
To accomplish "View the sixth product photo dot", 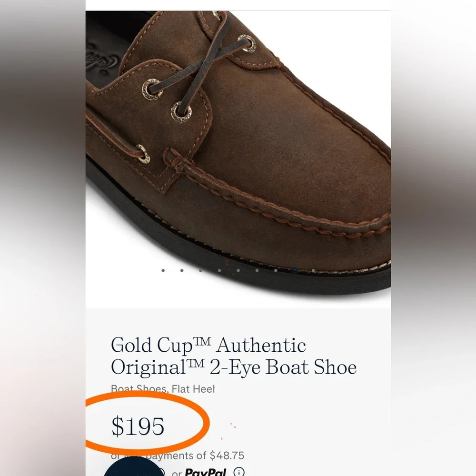I will (x=257, y=270).
